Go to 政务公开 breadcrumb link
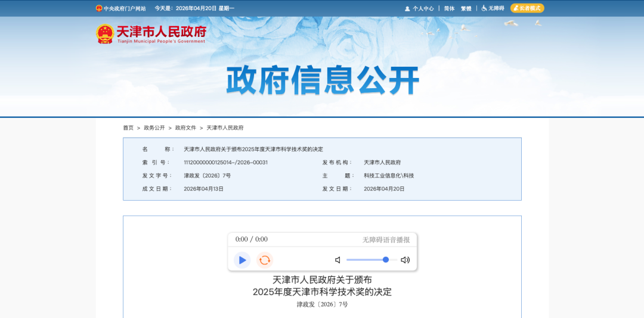The image size is (644, 318). coord(154,128)
